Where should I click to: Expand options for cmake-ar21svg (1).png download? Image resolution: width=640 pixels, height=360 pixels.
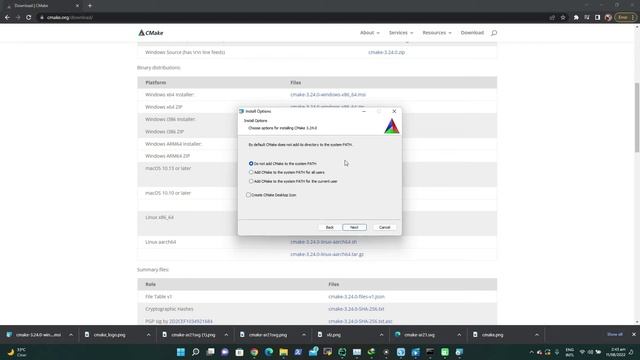[226, 335]
